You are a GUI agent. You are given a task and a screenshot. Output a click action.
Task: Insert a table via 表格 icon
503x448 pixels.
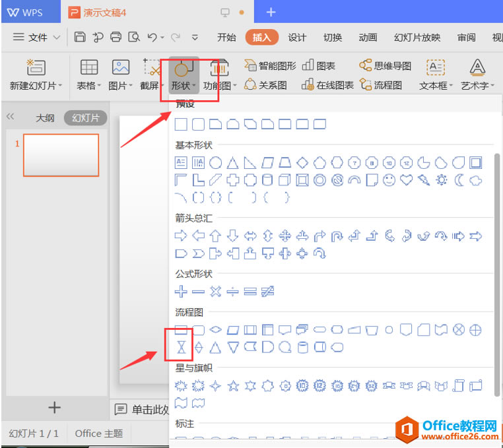click(x=89, y=67)
